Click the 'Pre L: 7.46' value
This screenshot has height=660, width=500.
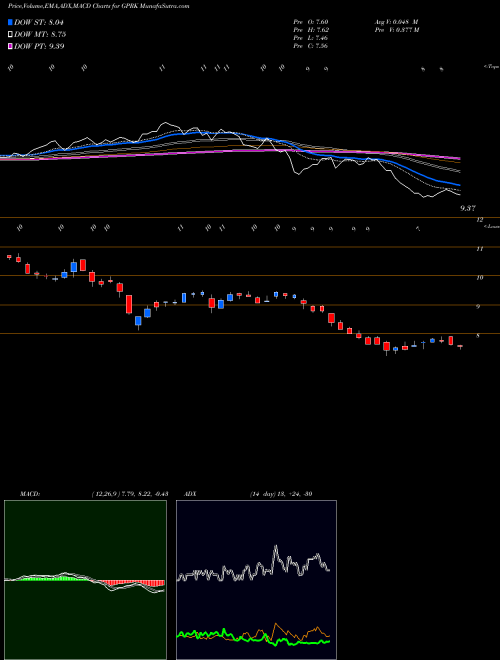pyautogui.click(x=311, y=38)
